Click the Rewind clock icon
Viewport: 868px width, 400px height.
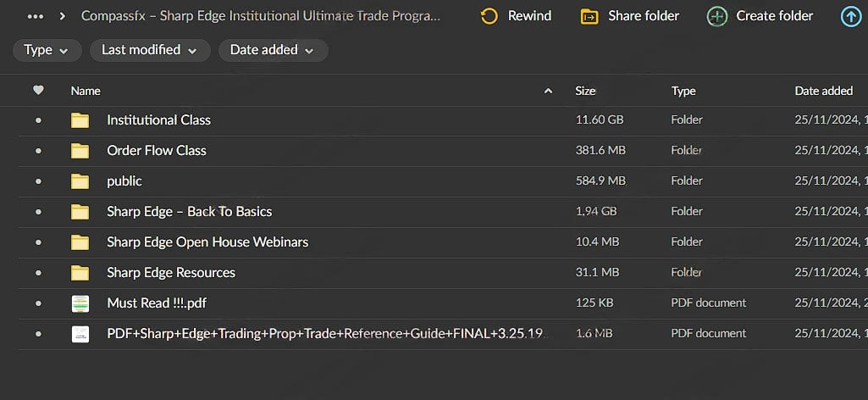pyautogui.click(x=489, y=16)
